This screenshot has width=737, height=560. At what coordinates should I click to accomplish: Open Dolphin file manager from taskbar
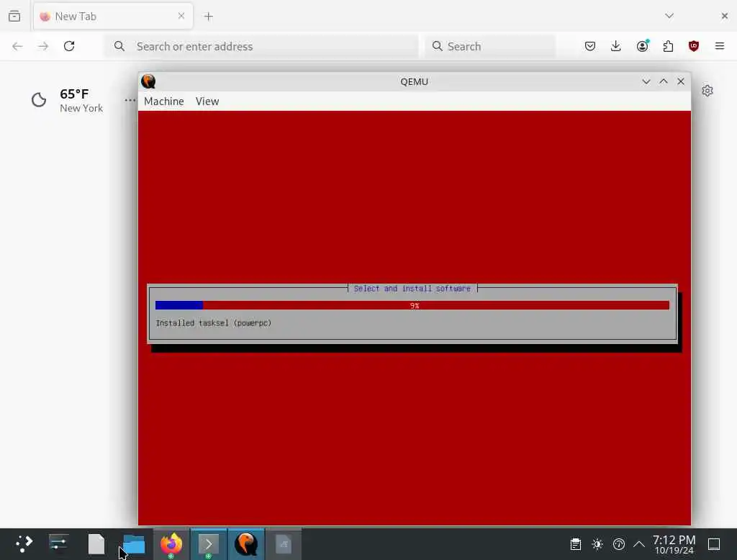coord(134,544)
